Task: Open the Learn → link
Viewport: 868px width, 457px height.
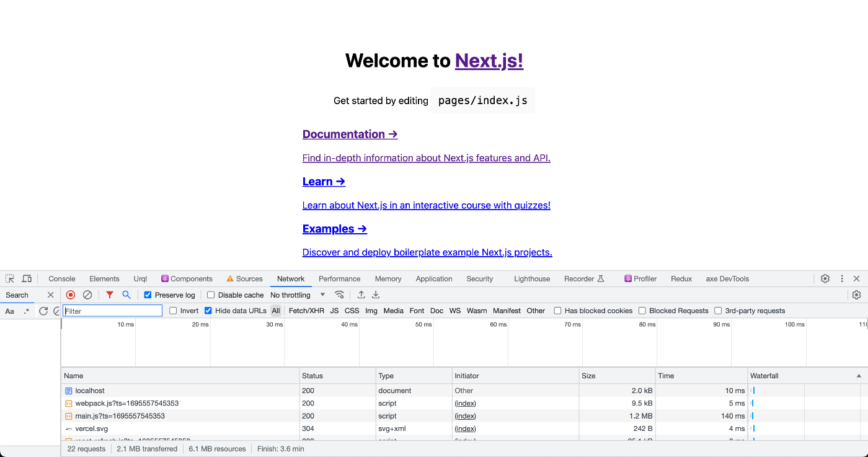Action: tap(324, 182)
